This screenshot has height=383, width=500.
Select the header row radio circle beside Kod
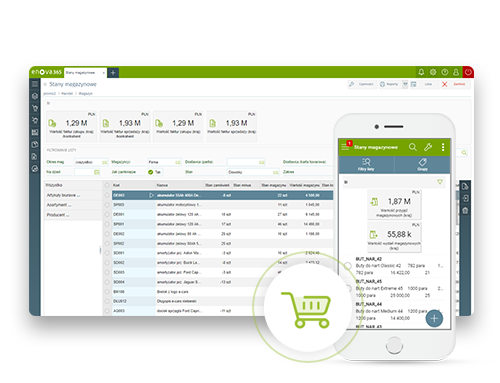coord(107,185)
